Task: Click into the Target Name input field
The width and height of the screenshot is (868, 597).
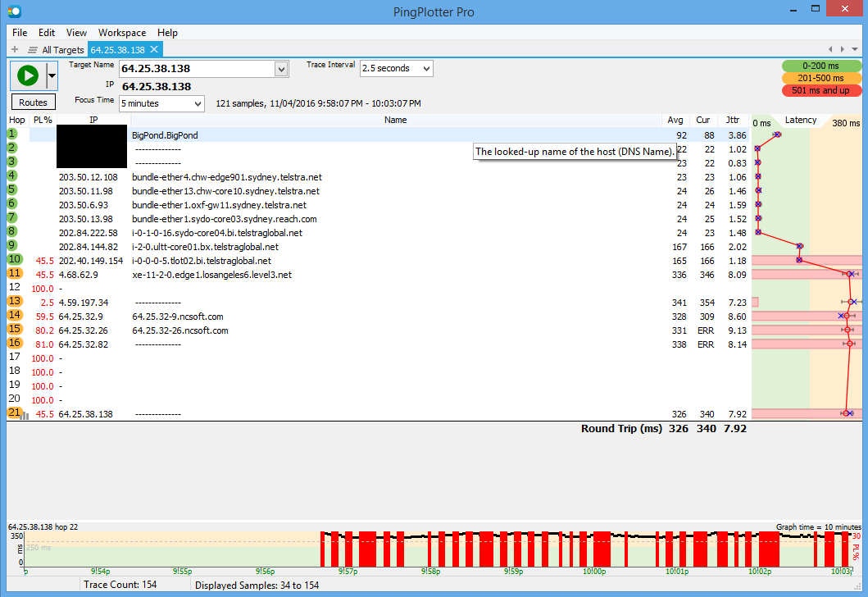Action: click(197, 69)
